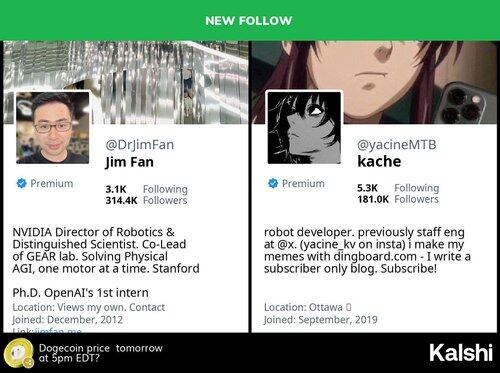Click the Kalshi logo
Screen dimensions: 500x373
pos(461,353)
